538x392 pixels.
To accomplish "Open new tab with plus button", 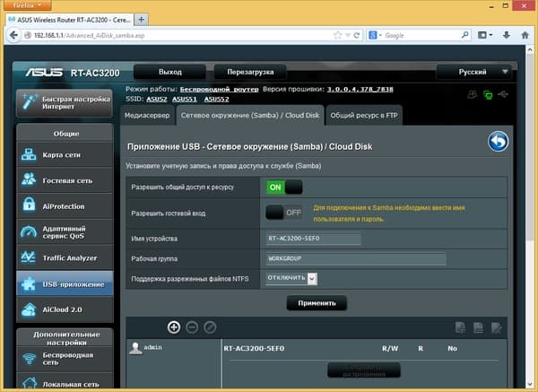I will coord(141,20).
